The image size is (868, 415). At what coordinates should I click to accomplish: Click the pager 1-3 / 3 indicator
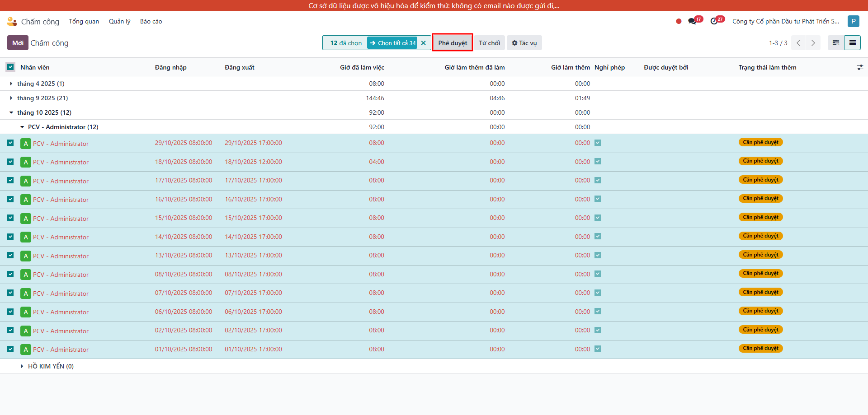(x=778, y=43)
